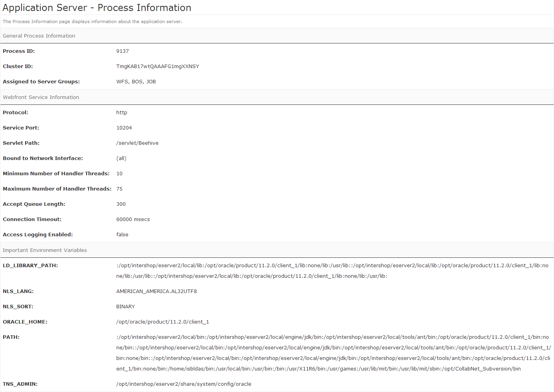Select the Protocol http value
Screen dimensions: 554x392
121,112
